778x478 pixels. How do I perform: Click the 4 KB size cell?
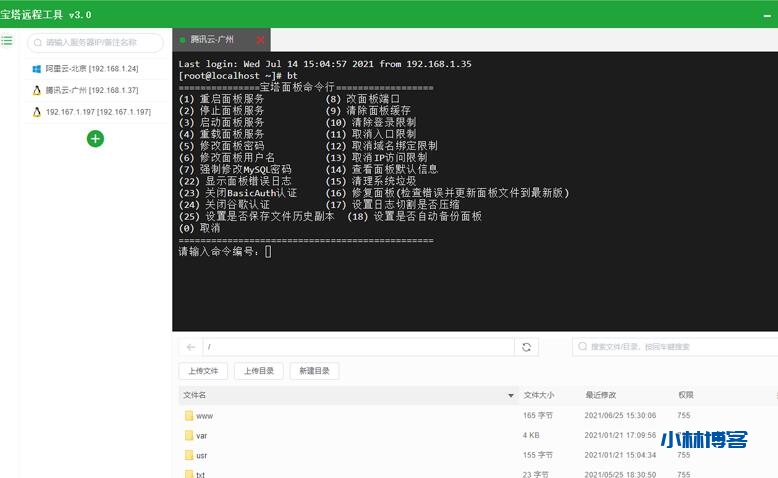click(531, 435)
